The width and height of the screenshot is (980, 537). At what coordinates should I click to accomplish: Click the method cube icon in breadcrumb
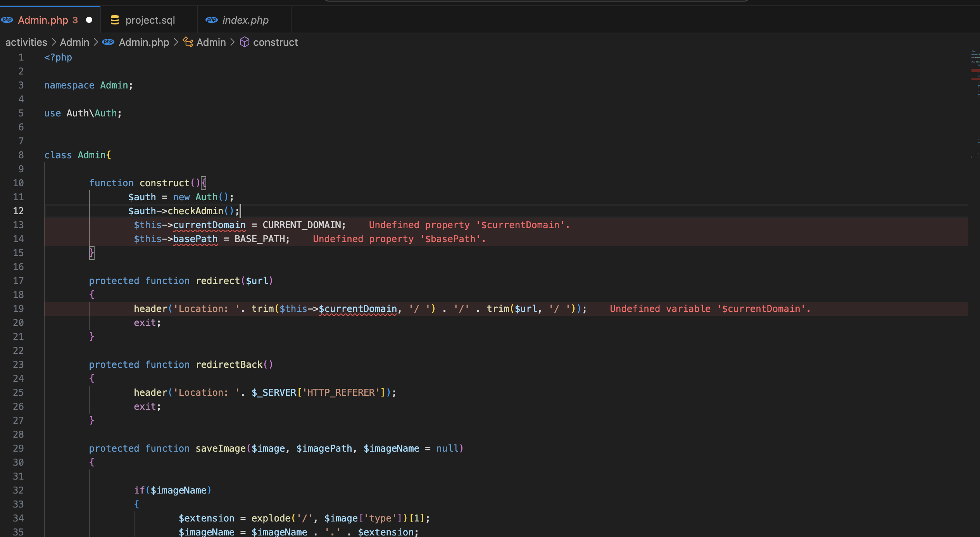[x=245, y=42]
